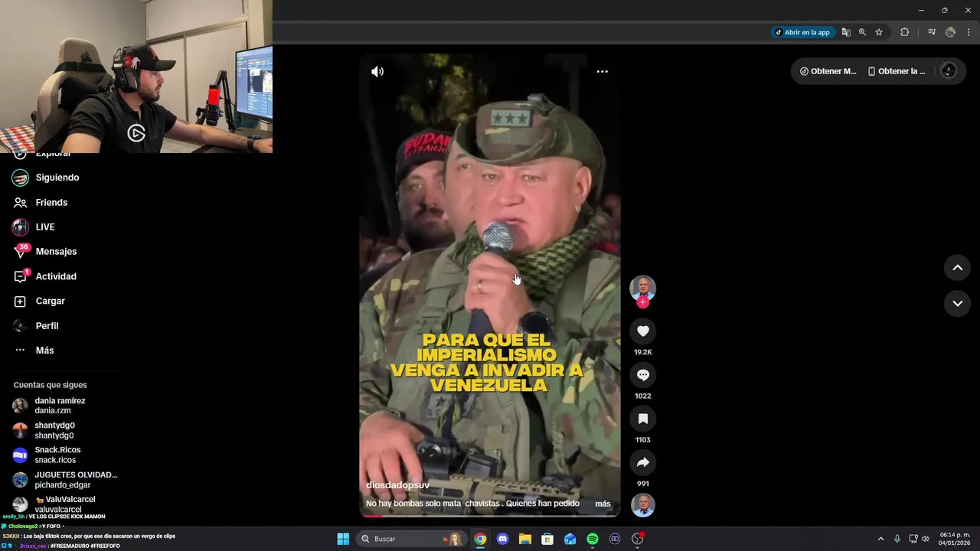The image size is (980, 551).
Task: Open the Snack.Ricos followed account
Action: pos(57,455)
